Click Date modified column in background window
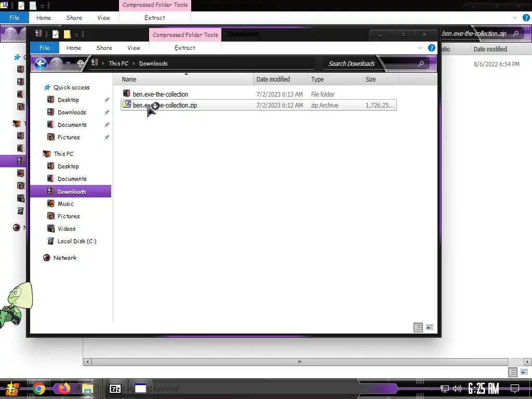This screenshot has height=399, width=532. [x=490, y=49]
